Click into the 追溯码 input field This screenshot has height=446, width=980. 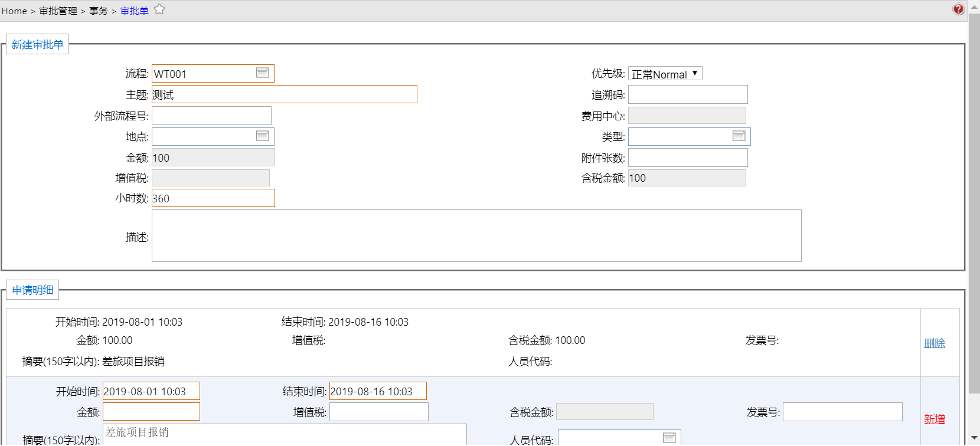coord(688,94)
